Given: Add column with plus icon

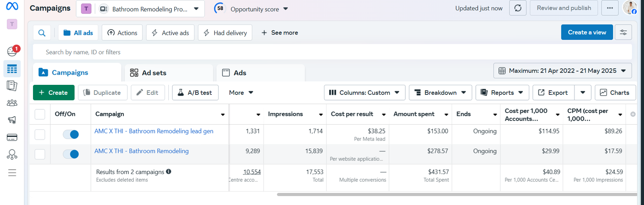Looking at the screenshot, I should 633,115.
